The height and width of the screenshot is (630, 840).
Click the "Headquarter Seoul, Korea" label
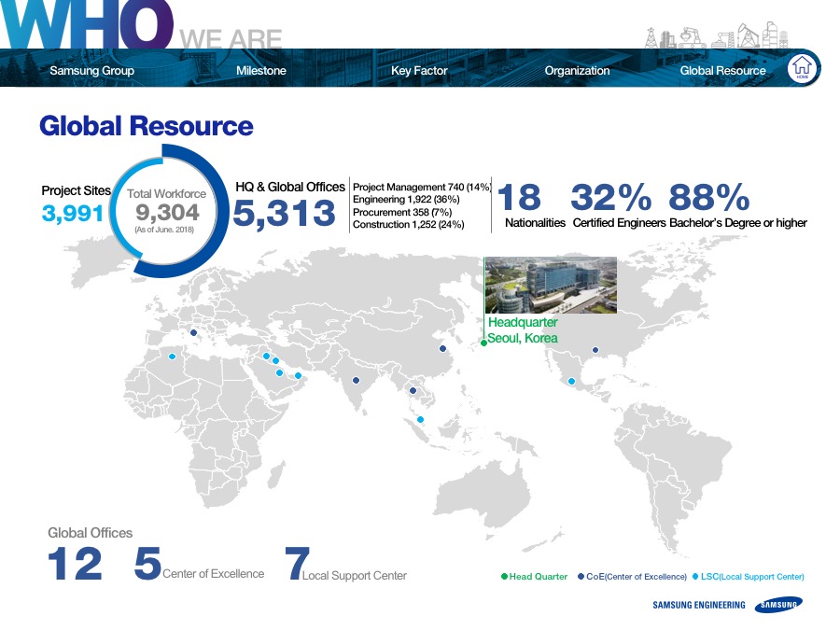coord(523,330)
